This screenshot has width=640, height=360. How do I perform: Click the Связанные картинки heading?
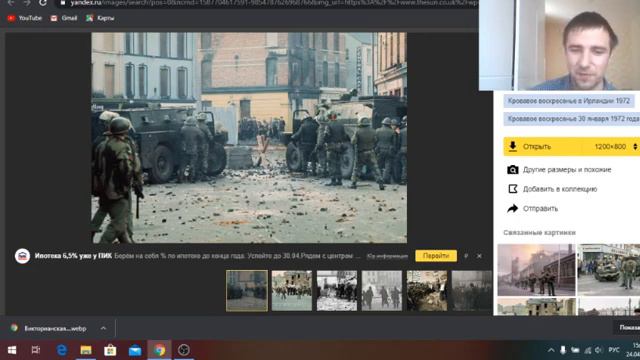coord(539,232)
